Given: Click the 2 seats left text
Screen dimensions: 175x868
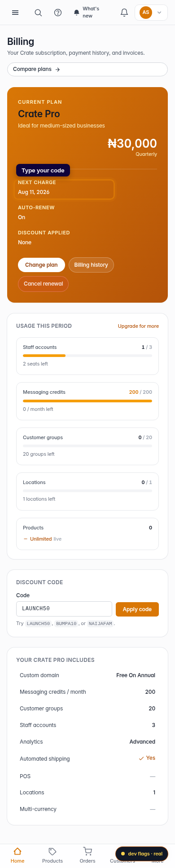Looking at the screenshot, I should tap(35, 364).
